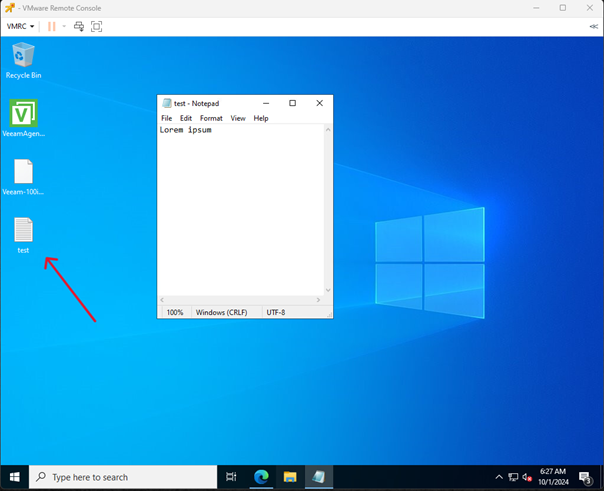Select the test file on desktop

(23, 231)
